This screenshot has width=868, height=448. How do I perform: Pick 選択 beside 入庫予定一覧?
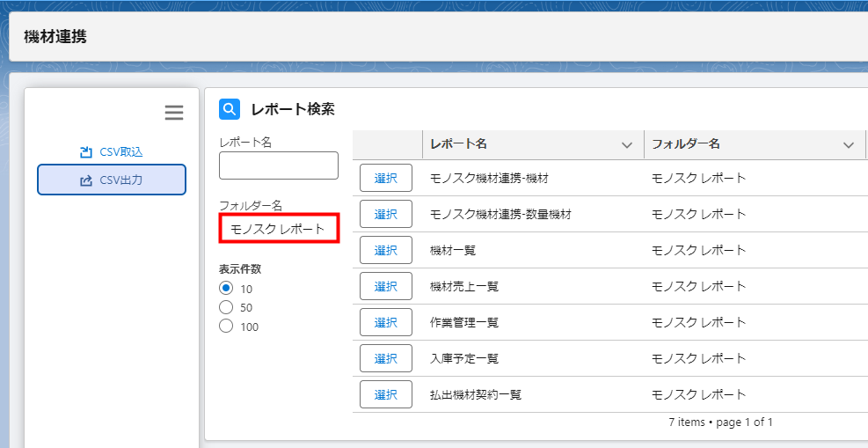(385, 358)
